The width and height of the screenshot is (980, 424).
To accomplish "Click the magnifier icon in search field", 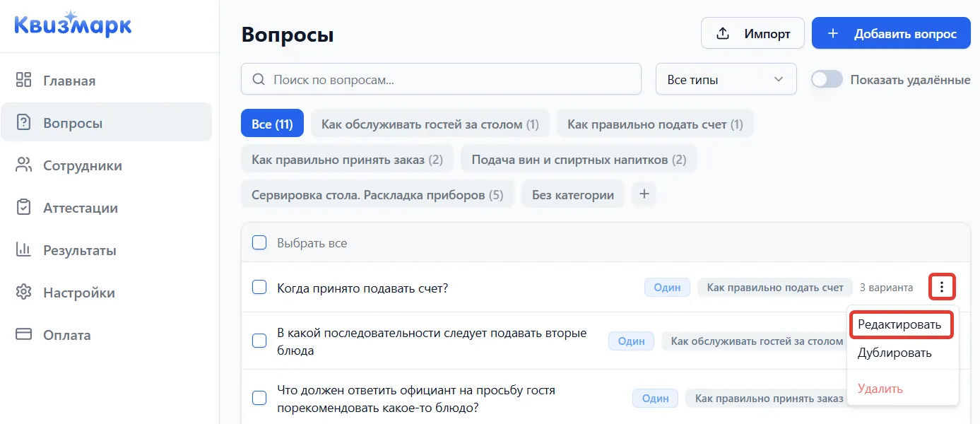I will pos(259,79).
